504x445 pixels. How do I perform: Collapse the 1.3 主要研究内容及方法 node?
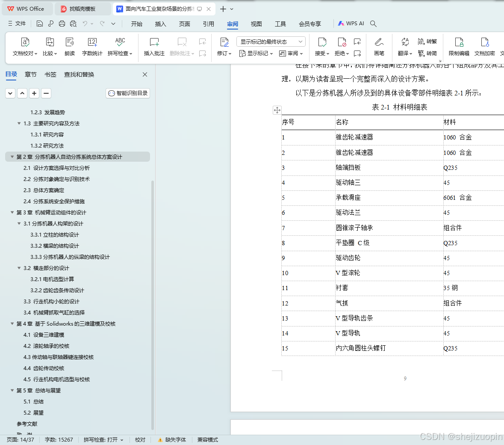coord(19,124)
